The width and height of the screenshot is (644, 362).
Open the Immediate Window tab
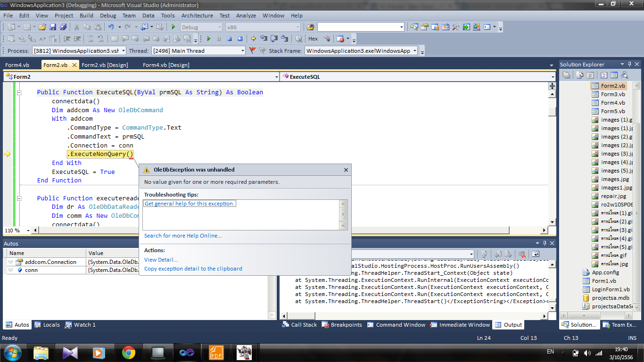click(x=460, y=325)
